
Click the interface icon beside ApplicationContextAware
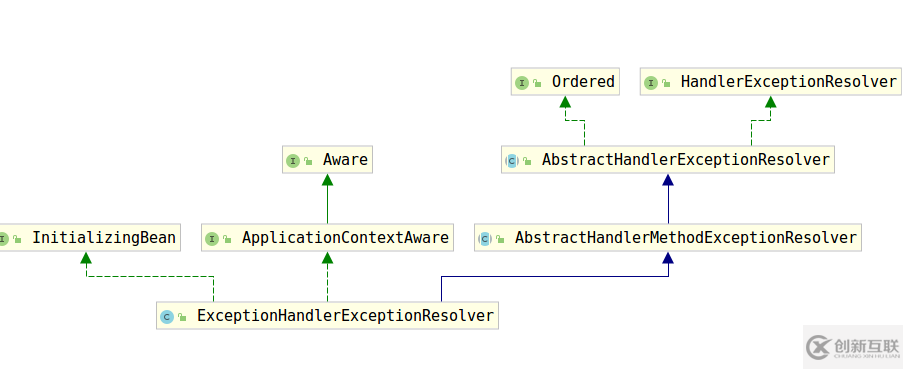pyautogui.click(x=212, y=239)
